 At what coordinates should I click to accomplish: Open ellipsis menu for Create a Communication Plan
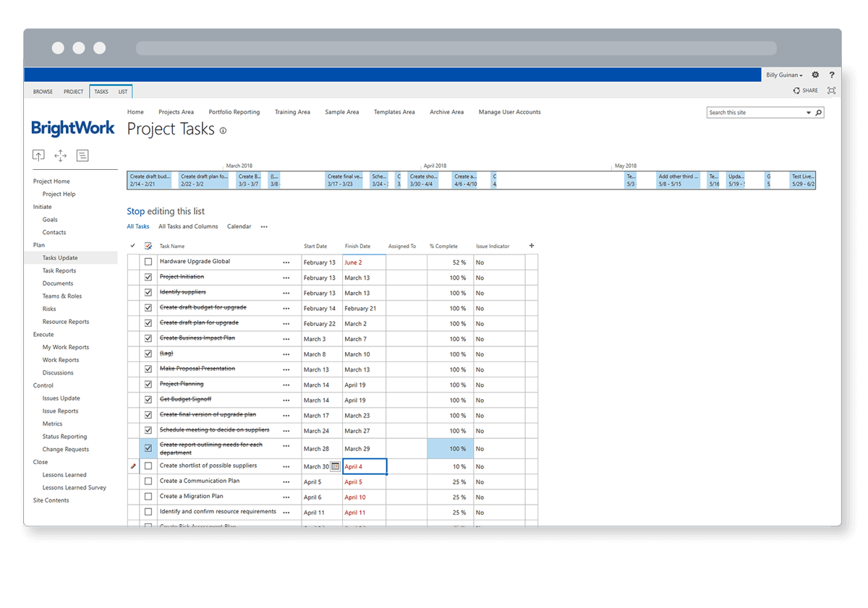286,481
